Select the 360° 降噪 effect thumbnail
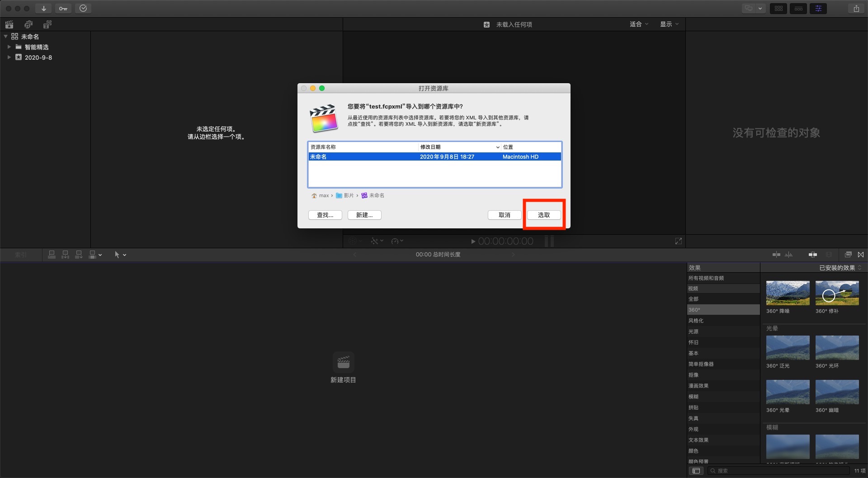 coord(788,293)
